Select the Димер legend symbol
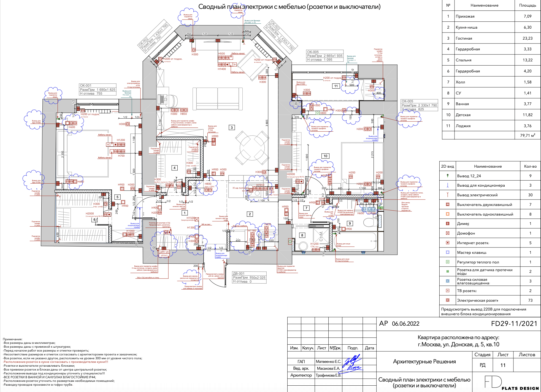Screen dimensions: 541x392 (448, 224)
